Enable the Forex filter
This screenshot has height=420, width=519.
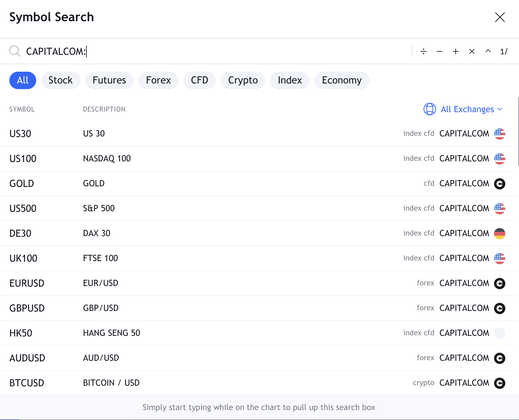tap(158, 80)
